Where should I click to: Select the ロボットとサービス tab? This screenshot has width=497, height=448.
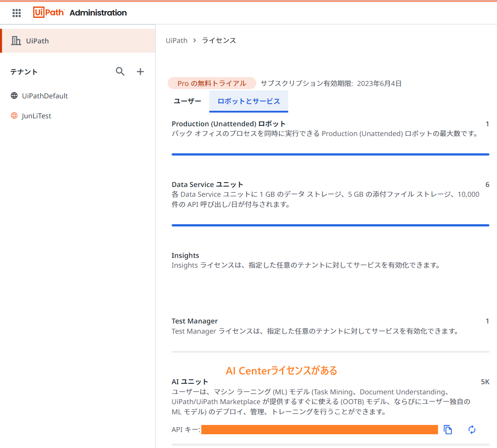point(248,101)
